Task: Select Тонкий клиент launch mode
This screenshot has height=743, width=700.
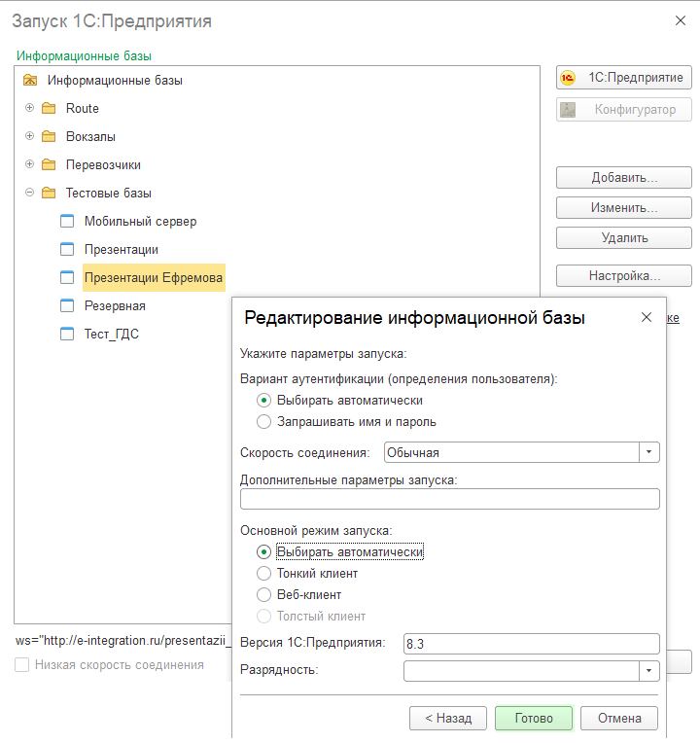Action: 263,573
